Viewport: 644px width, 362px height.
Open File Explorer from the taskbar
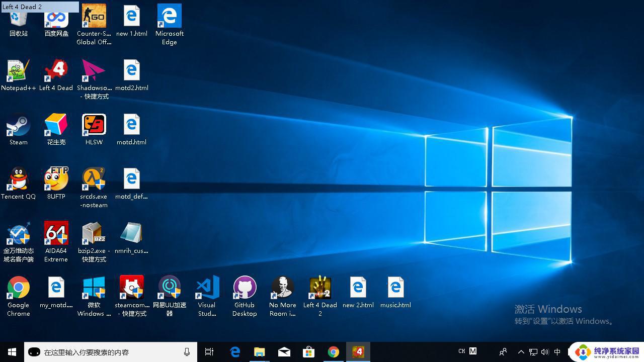259,352
